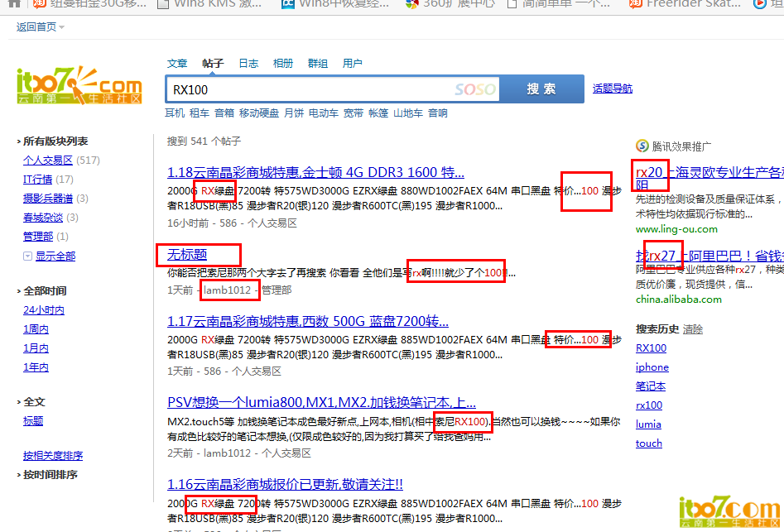Click the 宽带 hot keyword
This screenshot has height=532, width=784.
[354, 113]
